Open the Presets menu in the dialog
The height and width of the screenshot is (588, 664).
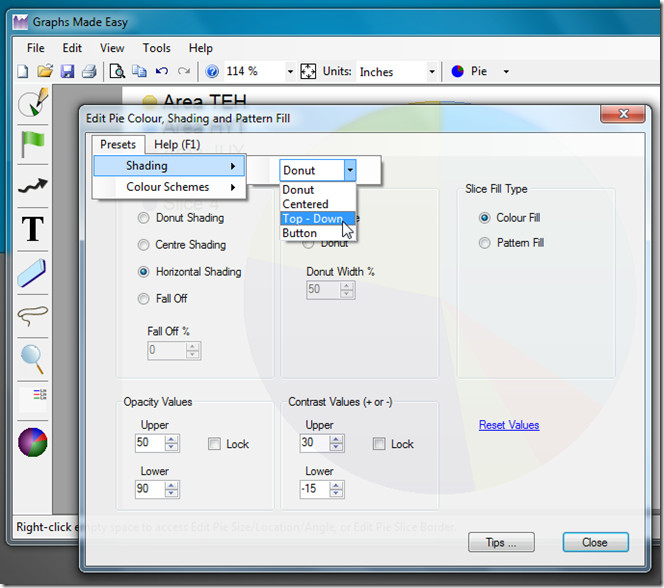point(118,145)
